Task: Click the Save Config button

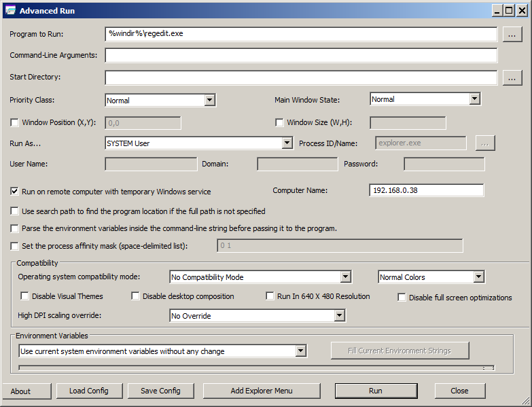Action: coord(161,391)
